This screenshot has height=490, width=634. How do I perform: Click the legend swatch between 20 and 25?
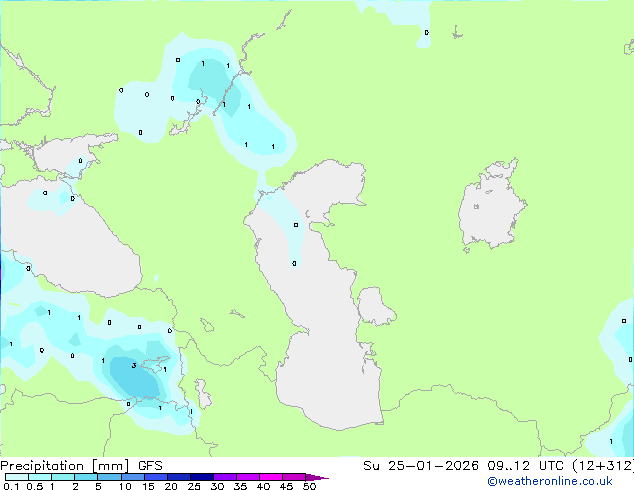pos(178,477)
